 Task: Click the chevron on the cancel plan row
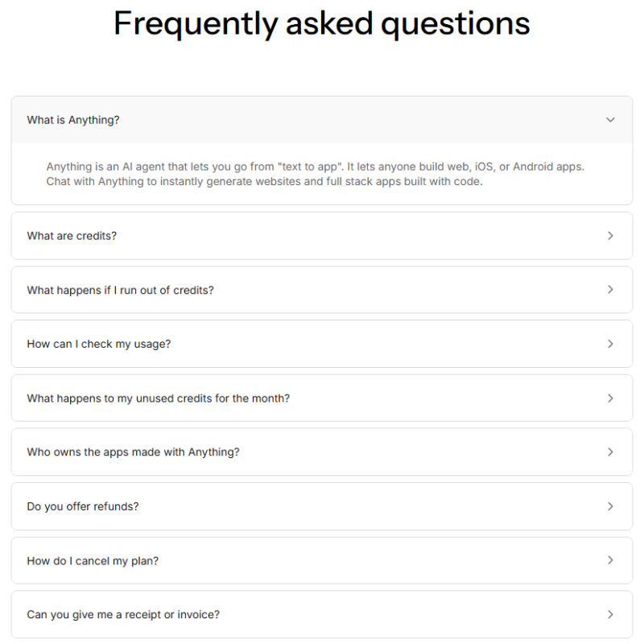pyautogui.click(x=610, y=560)
